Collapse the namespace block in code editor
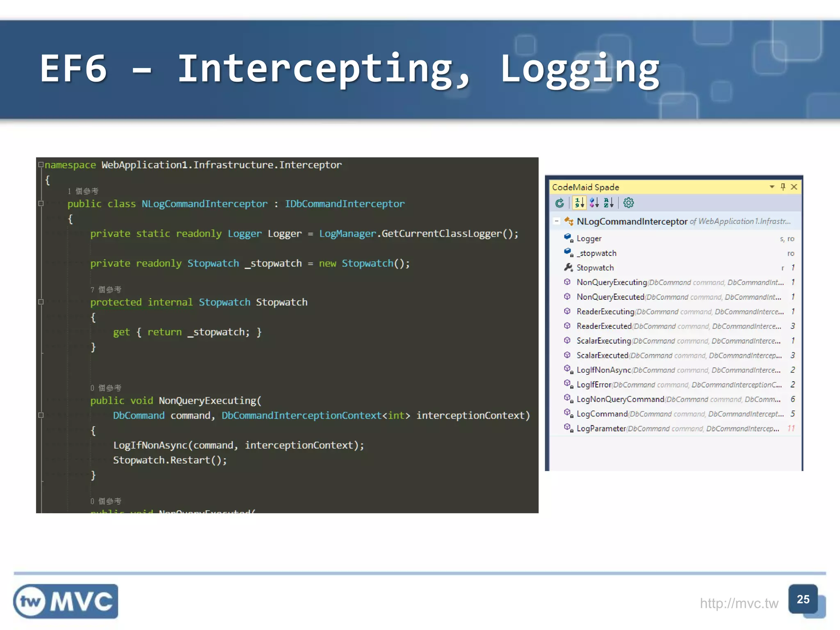The height and width of the screenshot is (630, 840). tap(41, 164)
